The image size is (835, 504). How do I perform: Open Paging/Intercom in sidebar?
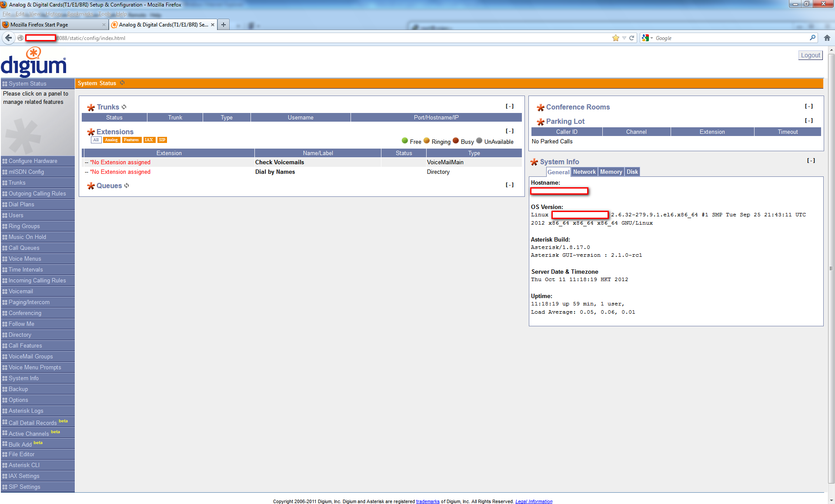click(38, 302)
